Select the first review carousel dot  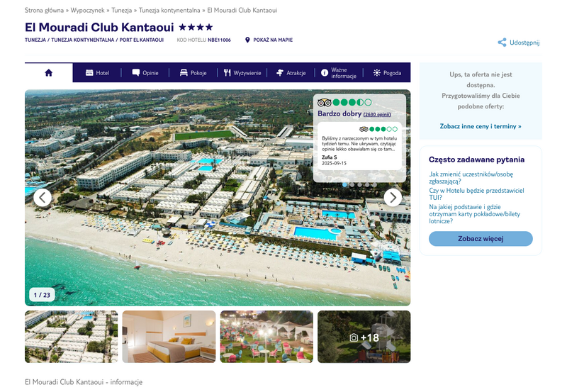pyautogui.click(x=344, y=185)
